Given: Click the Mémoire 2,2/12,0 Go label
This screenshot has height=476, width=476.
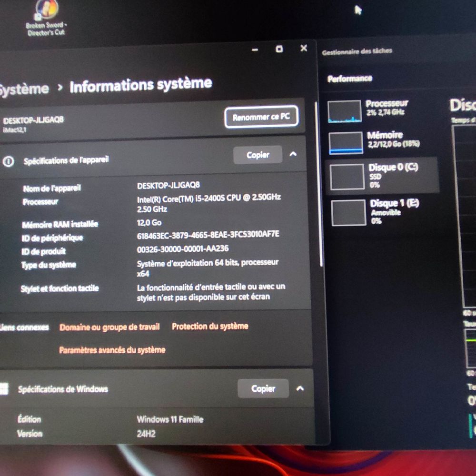Looking at the screenshot, I should pos(394,139).
